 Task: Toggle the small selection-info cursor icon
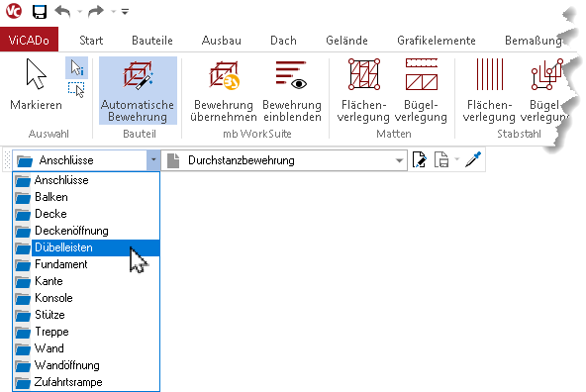pos(76,67)
